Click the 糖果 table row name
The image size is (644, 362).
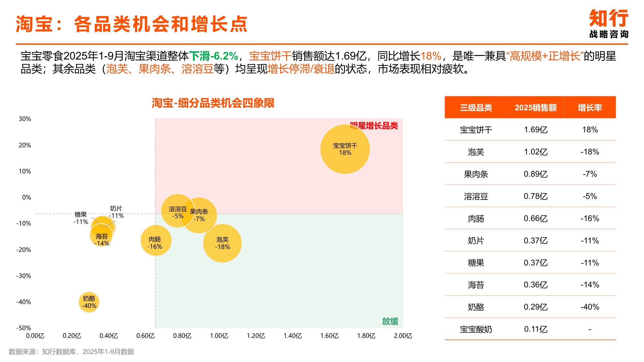click(x=476, y=263)
